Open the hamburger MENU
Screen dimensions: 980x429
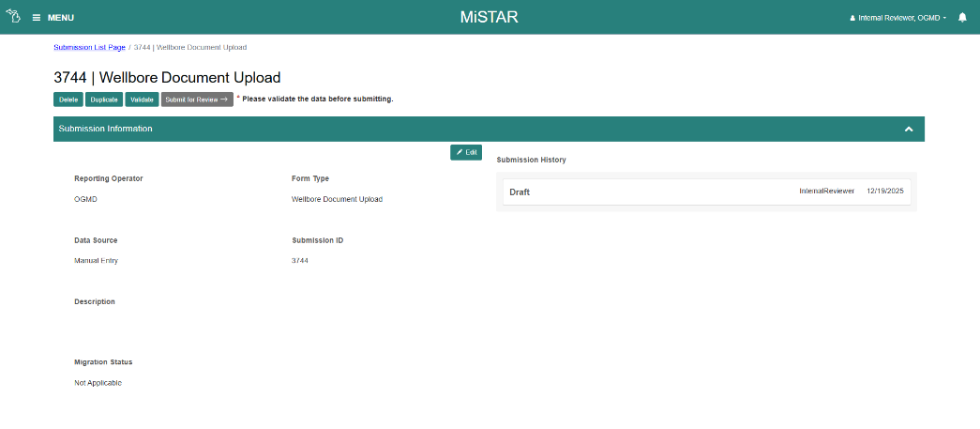[53, 18]
